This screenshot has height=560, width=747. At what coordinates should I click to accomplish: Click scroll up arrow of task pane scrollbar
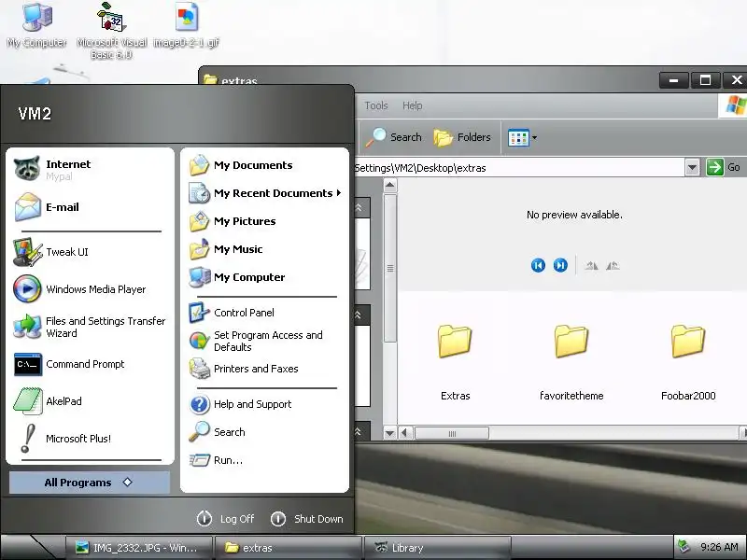389,185
